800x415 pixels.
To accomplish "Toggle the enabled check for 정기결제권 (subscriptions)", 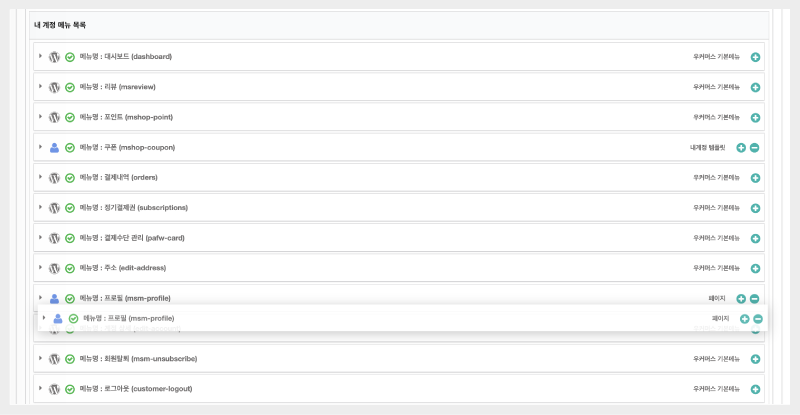I will [70, 208].
